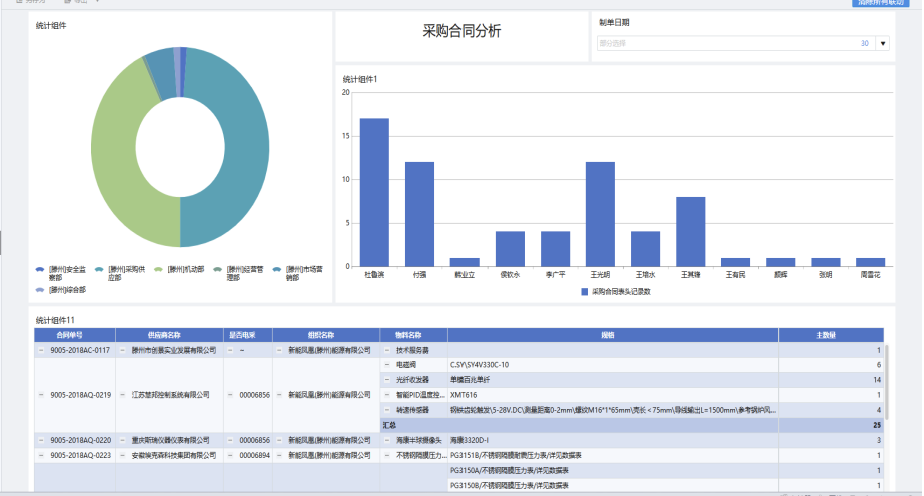The image size is (924, 496).
Task: Click the bar for 王光明
Action: click(x=600, y=214)
